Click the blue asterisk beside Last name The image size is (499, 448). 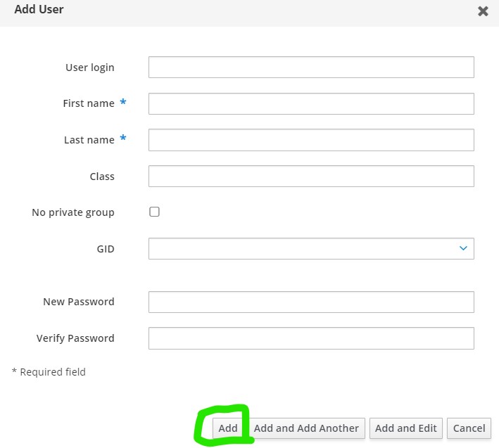(123, 138)
